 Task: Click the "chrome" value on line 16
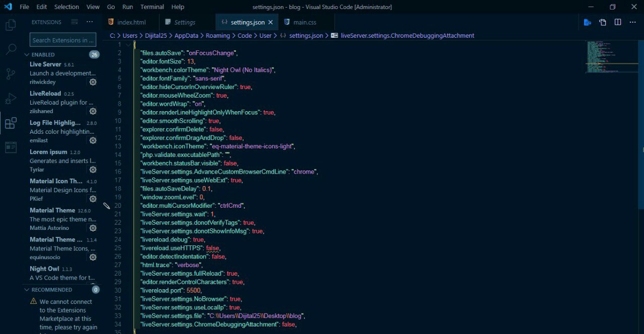(304, 172)
